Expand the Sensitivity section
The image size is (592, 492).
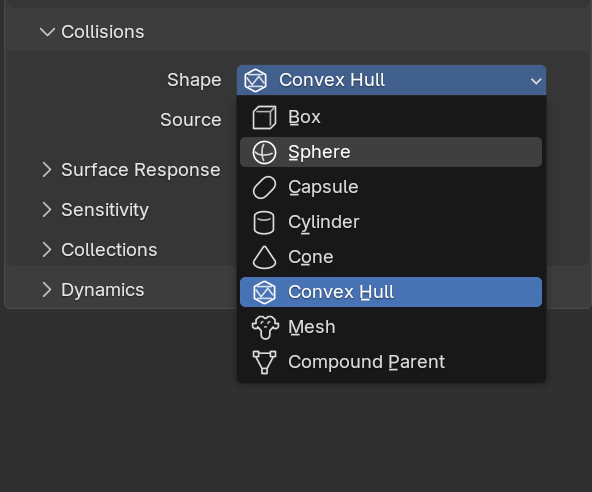[x=47, y=210]
